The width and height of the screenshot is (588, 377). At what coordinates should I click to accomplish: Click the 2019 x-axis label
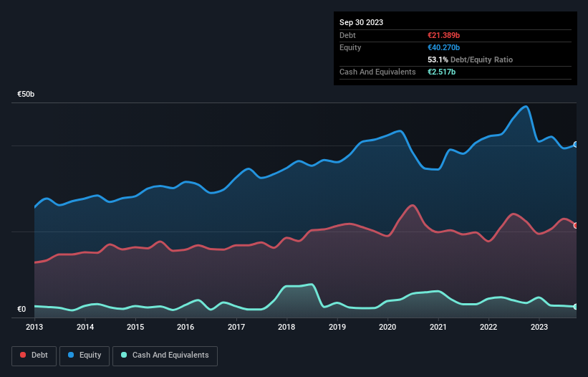click(337, 327)
